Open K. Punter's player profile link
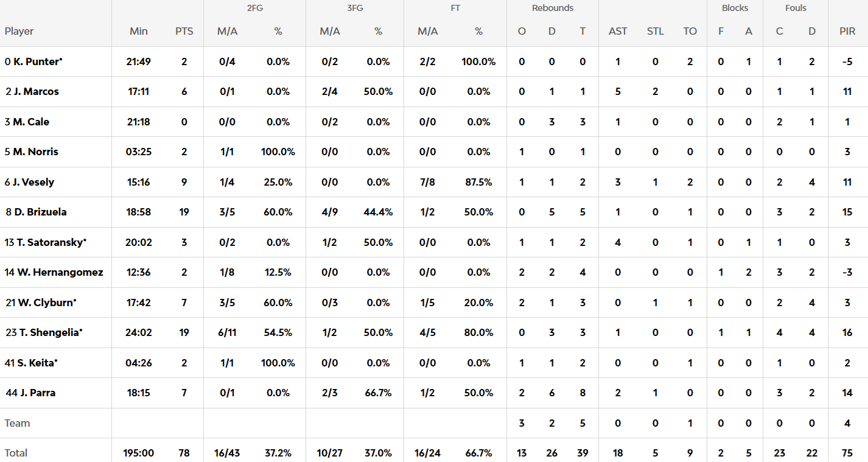The width and height of the screenshot is (868, 462). coord(38,61)
